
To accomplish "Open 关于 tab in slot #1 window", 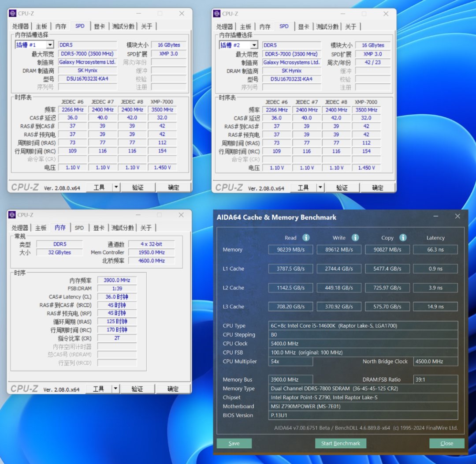I will (x=147, y=26).
